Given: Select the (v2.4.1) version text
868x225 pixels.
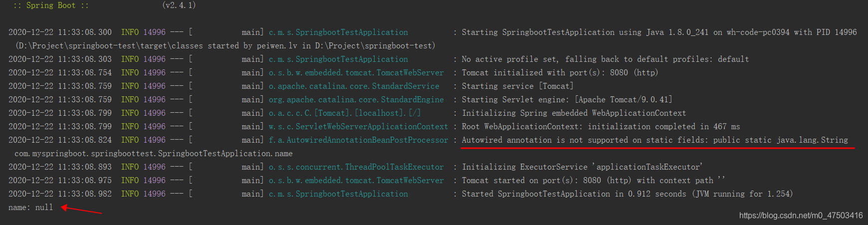Looking at the screenshot, I should 179,5.
